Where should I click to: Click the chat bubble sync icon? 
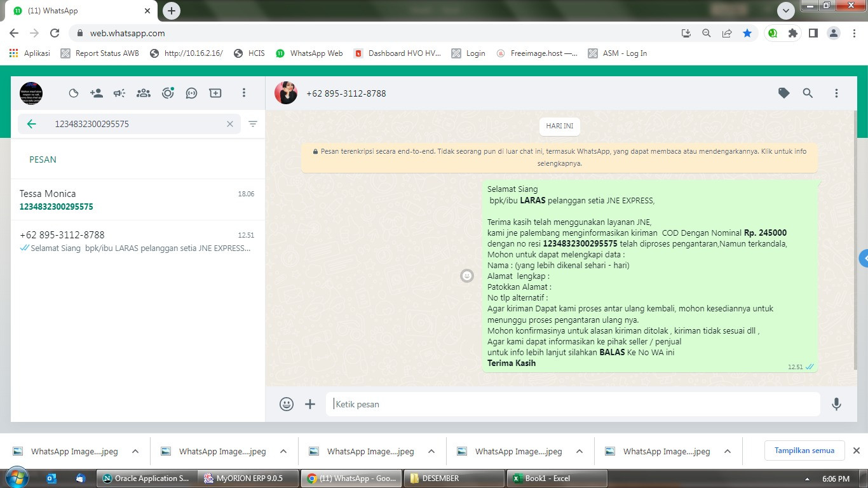191,93
